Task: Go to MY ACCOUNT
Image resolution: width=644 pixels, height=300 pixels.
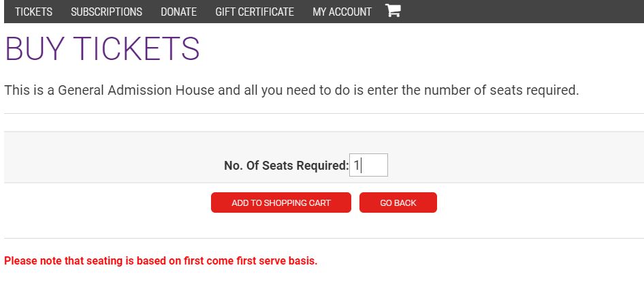Action: (x=342, y=12)
